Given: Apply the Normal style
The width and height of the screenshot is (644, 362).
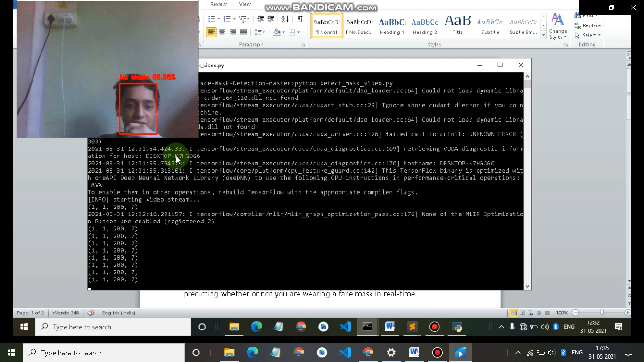Looking at the screenshot, I should (x=327, y=26).
